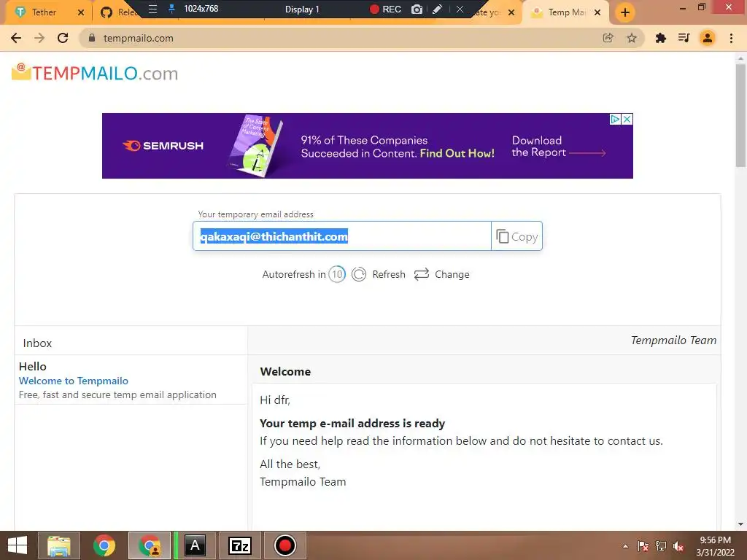Click the Action Center flag icon
The height and width of the screenshot is (560, 747).
pos(643,546)
